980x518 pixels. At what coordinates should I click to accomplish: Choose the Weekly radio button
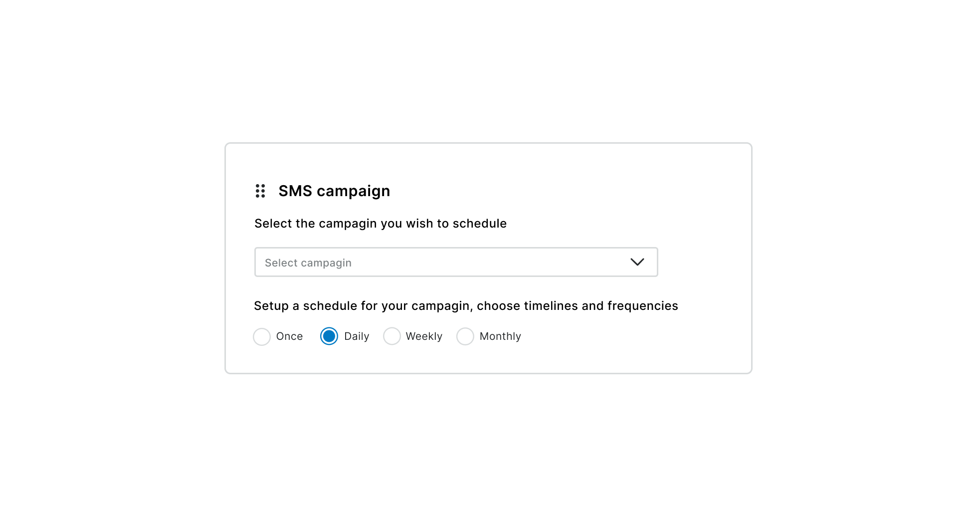coord(392,336)
